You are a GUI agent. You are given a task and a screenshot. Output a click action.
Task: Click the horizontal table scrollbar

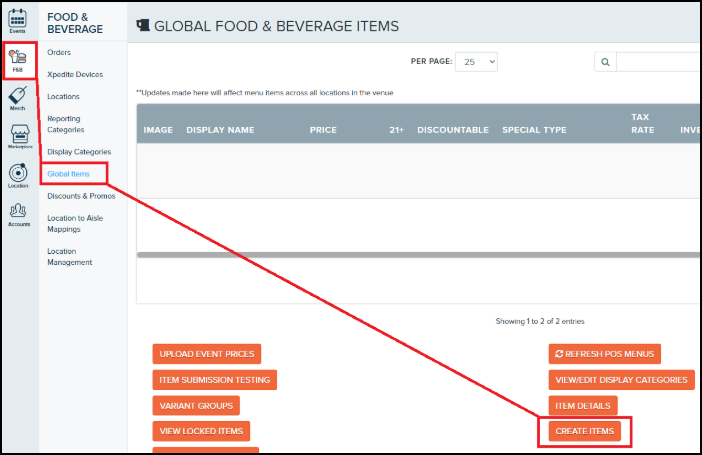click(418, 254)
